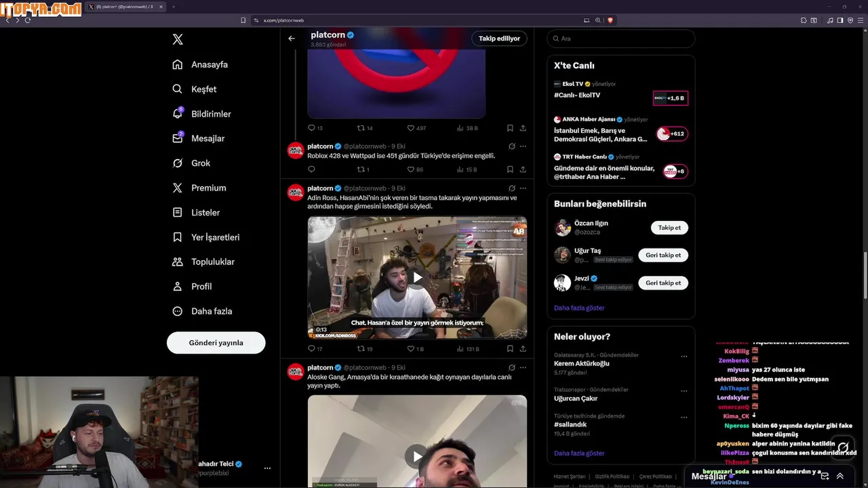Open more options on Adin Ross post
The image size is (868, 488).
523,188
